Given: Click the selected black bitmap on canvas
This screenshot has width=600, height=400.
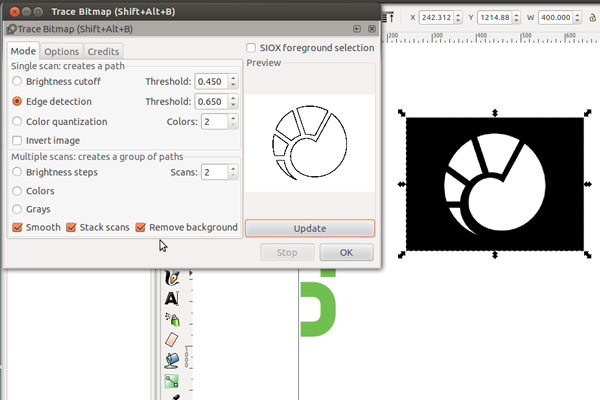Looking at the screenshot, I should pos(495,184).
